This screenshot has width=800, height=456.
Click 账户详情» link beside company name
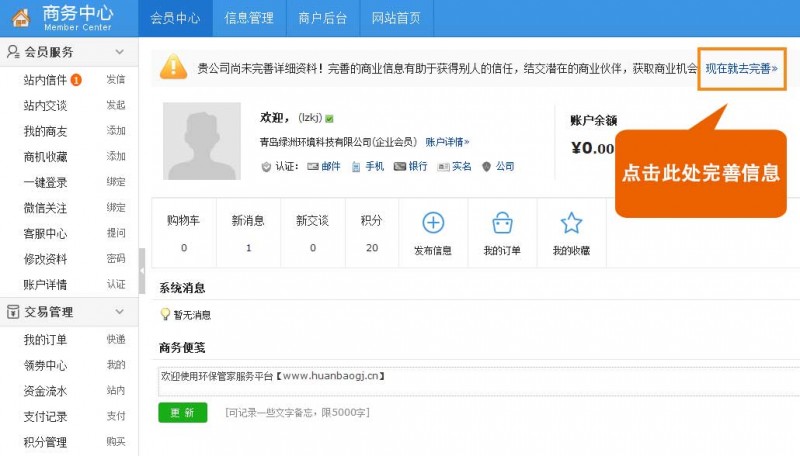[x=447, y=142]
